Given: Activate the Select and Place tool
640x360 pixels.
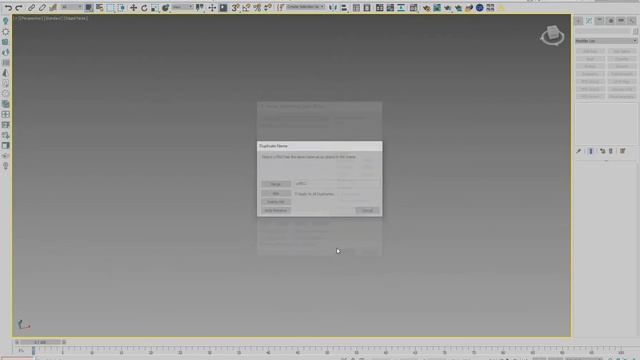Looking at the screenshot, I should coord(165,8).
